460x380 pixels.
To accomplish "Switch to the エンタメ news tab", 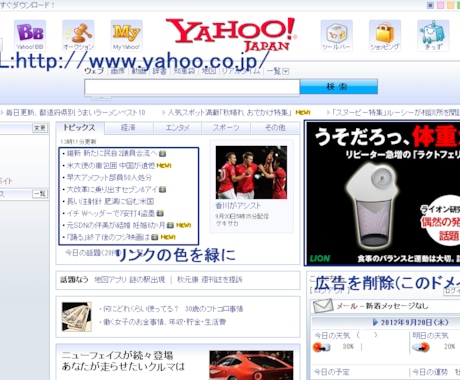I will (177, 128).
